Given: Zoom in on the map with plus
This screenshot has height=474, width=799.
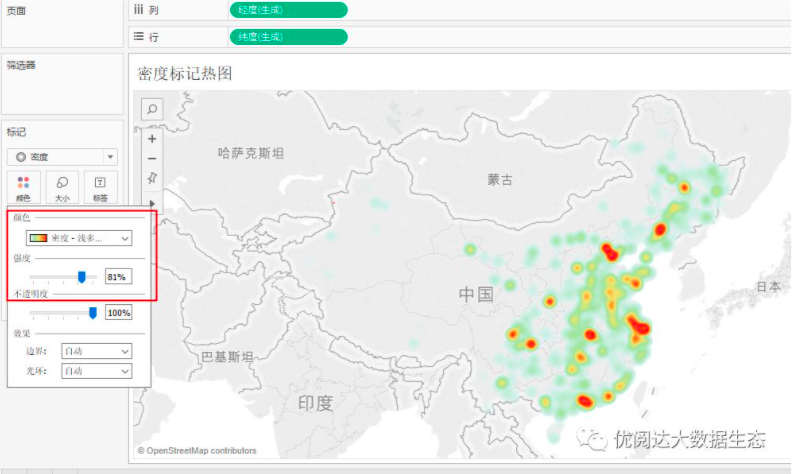Looking at the screenshot, I should point(152,139).
